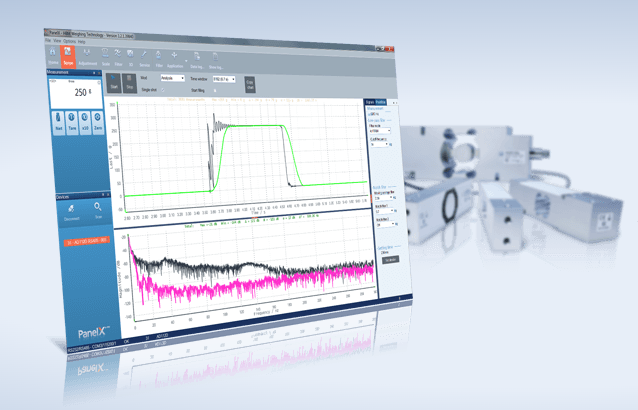The width and height of the screenshot is (638, 410).
Task: Toggle the Single shot checkbox
Action: [163, 89]
